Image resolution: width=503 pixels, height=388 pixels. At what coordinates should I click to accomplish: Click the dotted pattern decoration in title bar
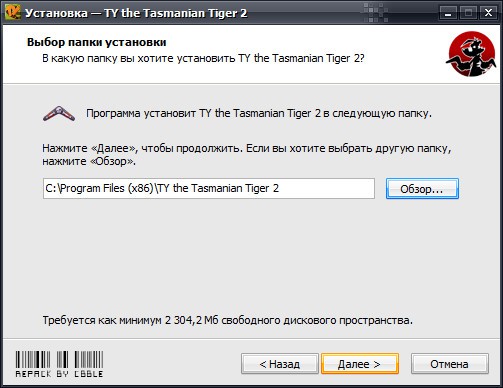[376, 13]
